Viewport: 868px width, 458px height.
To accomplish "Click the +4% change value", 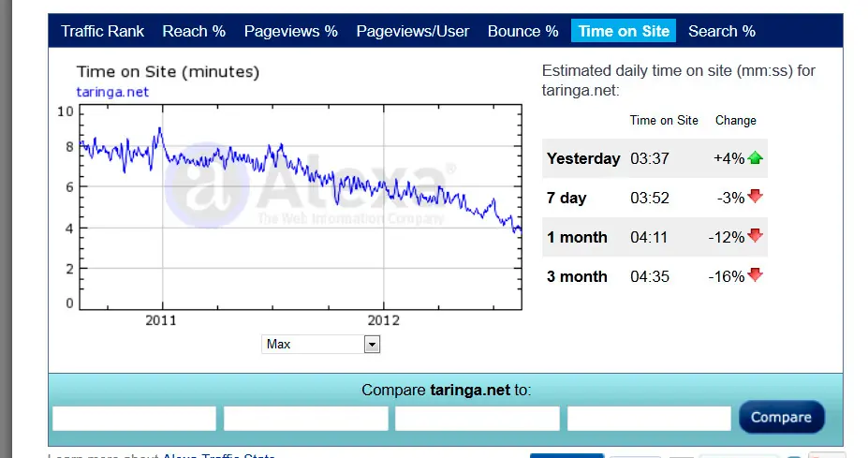I will coord(729,159).
